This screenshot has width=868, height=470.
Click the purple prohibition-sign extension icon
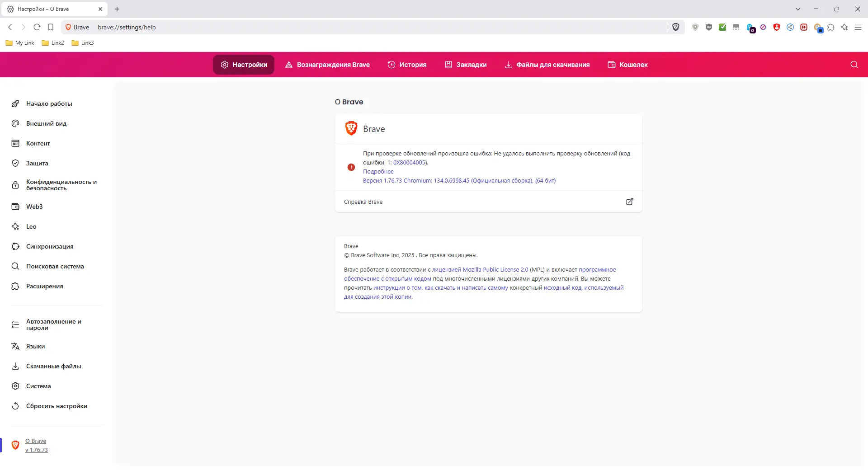coord(763,27)
